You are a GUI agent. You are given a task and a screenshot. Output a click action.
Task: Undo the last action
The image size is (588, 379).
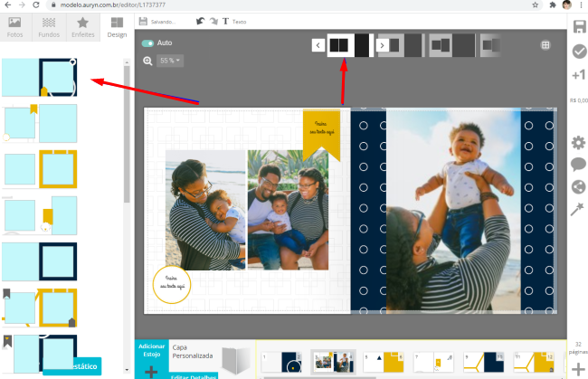click(x=200, y=22)
